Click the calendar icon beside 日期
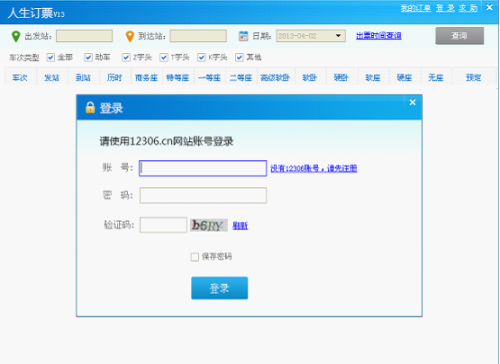 click(x=243, y=36)
